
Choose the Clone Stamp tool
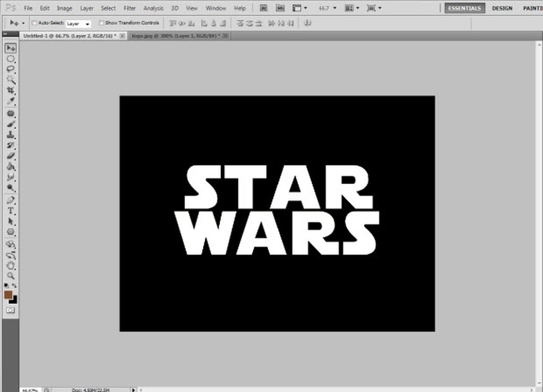(x=10, y=136)
